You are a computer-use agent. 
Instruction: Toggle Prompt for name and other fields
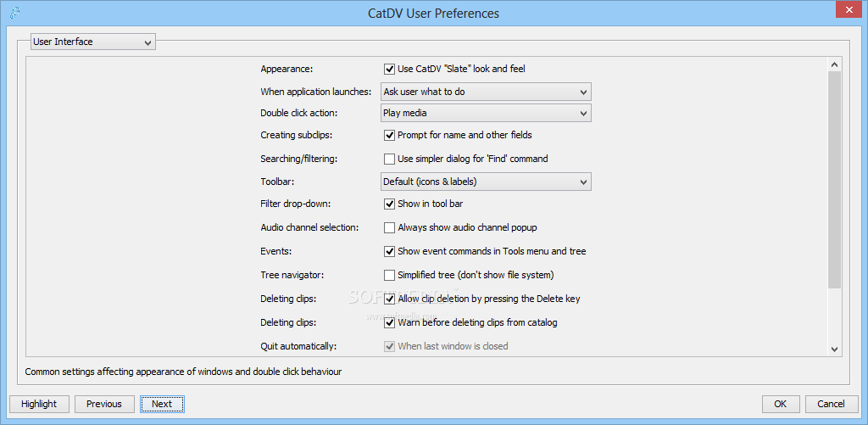point(388,135)
